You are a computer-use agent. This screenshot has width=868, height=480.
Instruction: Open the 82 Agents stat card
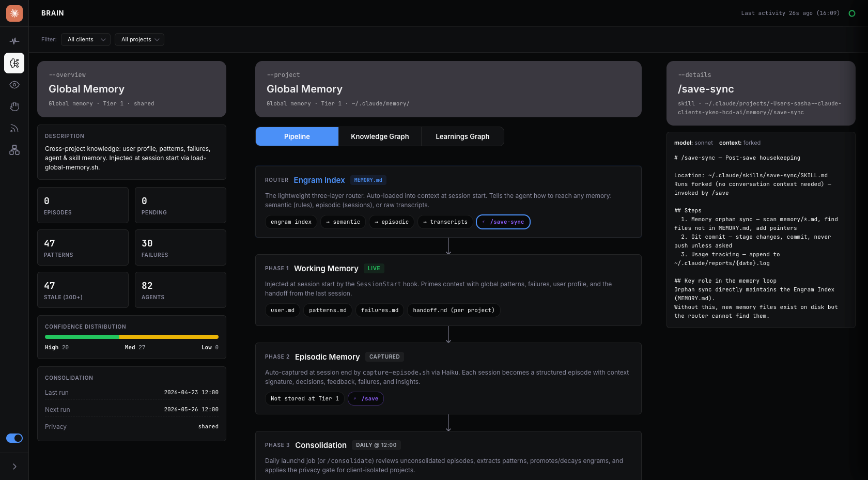coord(180,290)
